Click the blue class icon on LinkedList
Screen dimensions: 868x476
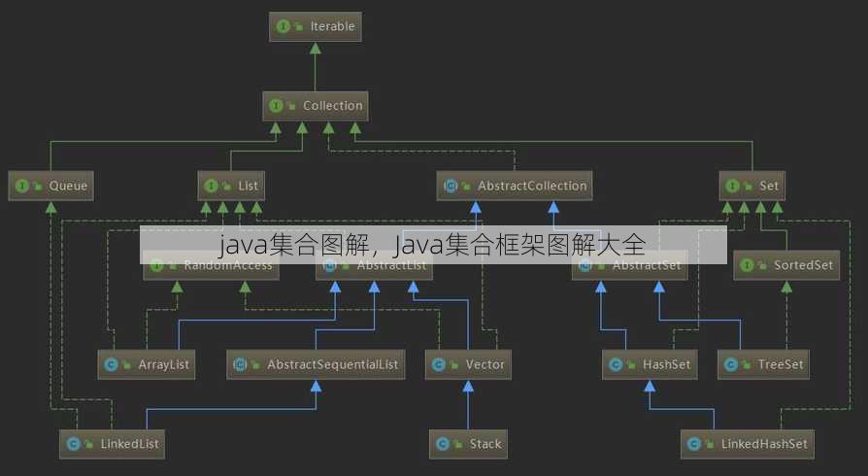[73, 444]
